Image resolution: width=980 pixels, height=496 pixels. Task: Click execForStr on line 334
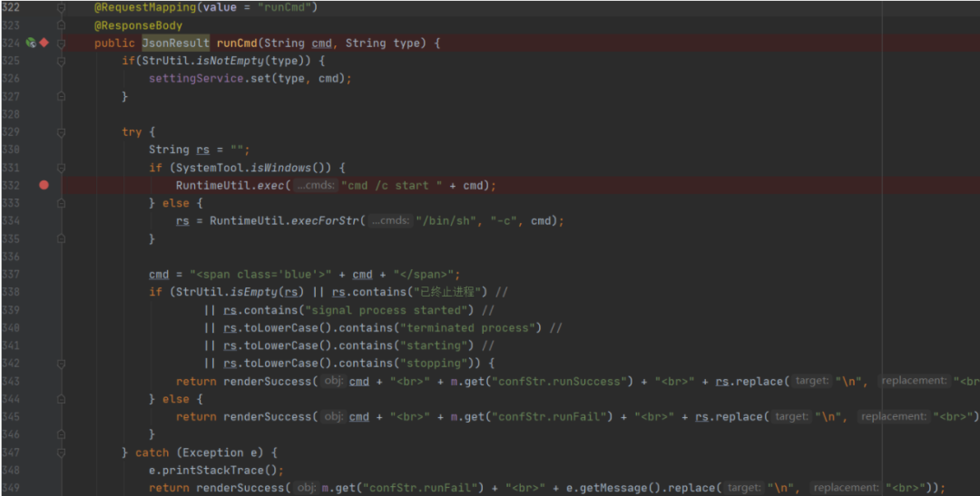(x=325, y=220)
